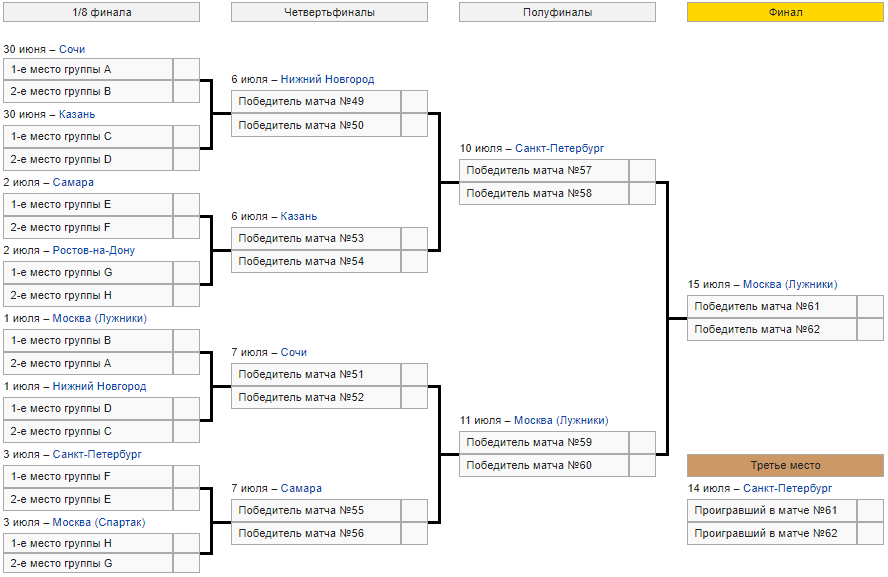The width and height of the screenshot is (888, 577).
Task: Click the 1-е место группы D cell
Action: tap(88, 408)
